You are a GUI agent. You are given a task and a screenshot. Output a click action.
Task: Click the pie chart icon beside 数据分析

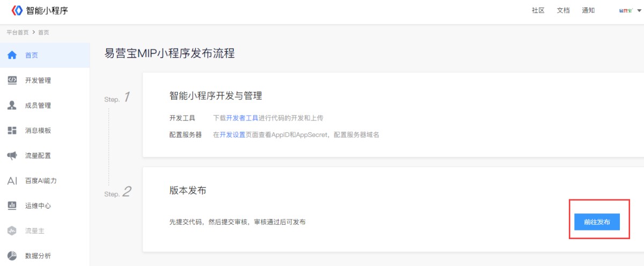[x=12, y=256]
